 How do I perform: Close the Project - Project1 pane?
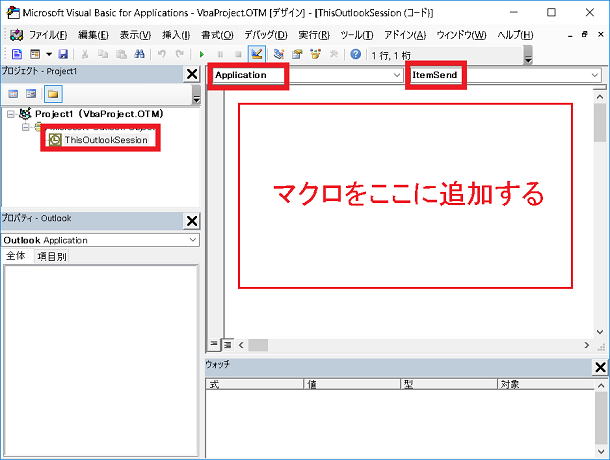click(x=192, y=74)
